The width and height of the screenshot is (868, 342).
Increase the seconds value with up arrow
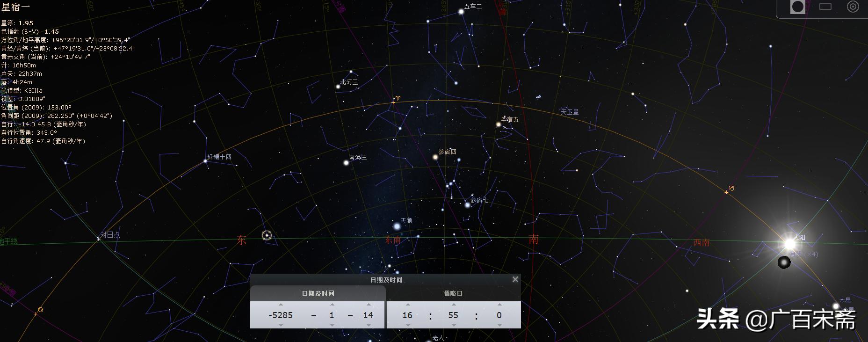coord(499,305)
